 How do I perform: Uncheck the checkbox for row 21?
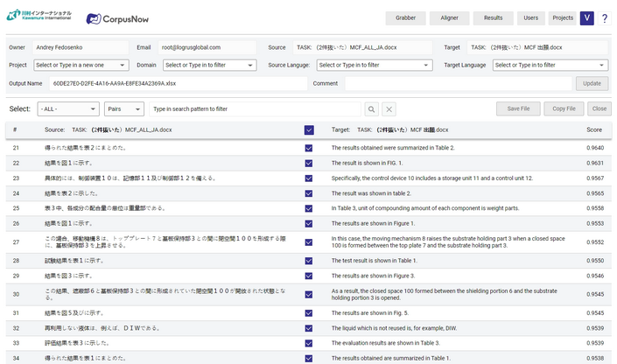coord(309,148)
